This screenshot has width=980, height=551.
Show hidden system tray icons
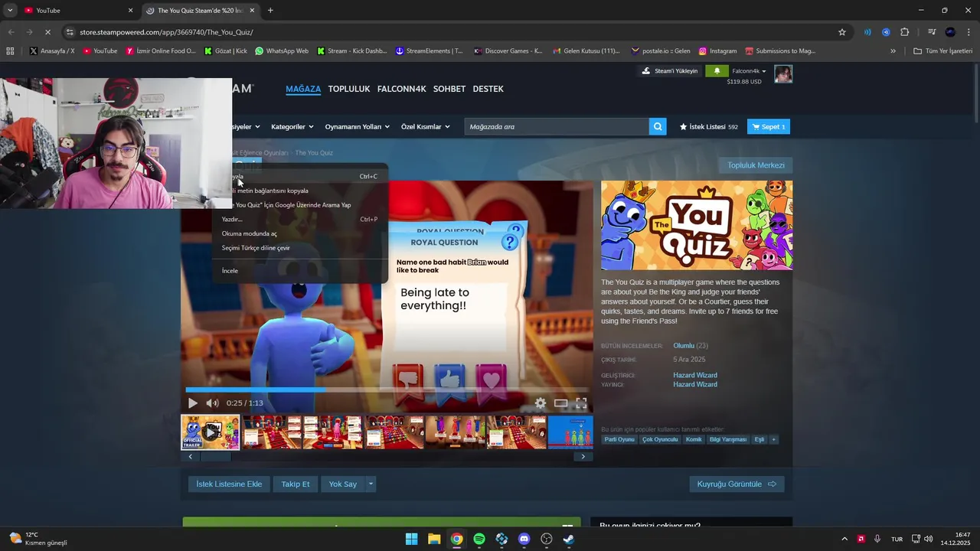[844, 539]
